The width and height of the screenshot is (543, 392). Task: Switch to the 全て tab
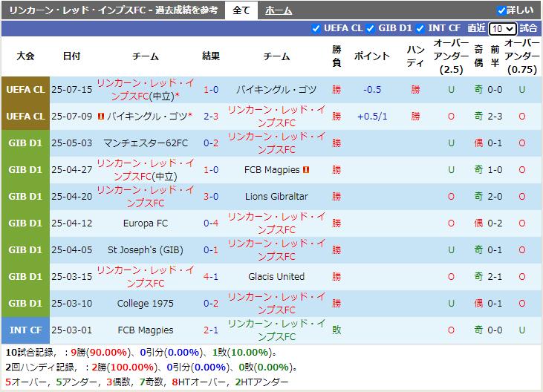241,10
